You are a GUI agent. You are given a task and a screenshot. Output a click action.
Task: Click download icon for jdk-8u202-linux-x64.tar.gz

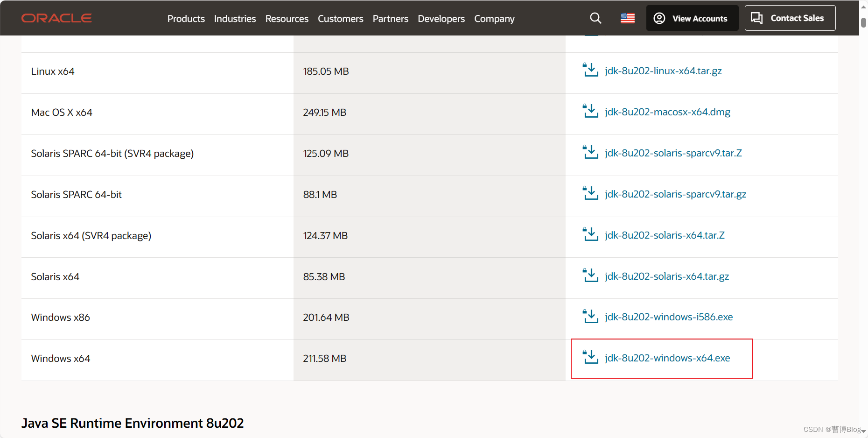click(590, 70)
